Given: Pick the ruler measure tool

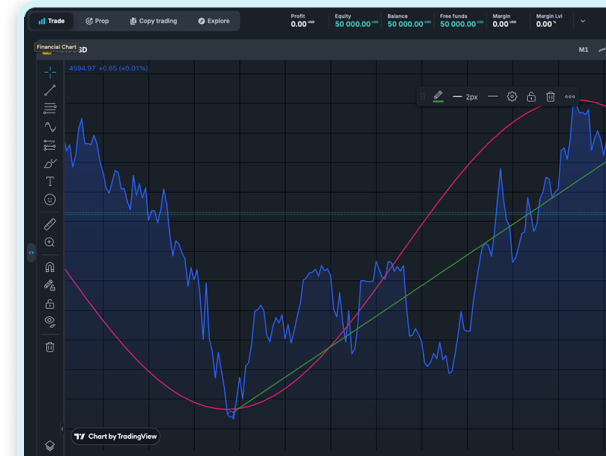Looking at the screenshot, I should pos(50,224).
